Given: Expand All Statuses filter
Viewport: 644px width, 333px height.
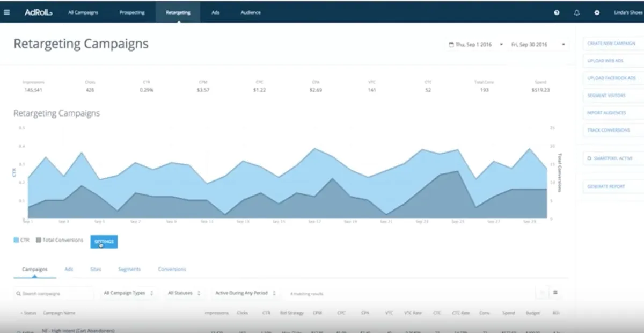Looking at the screenshot, I should pyautogui.click(x=184, y=293).
